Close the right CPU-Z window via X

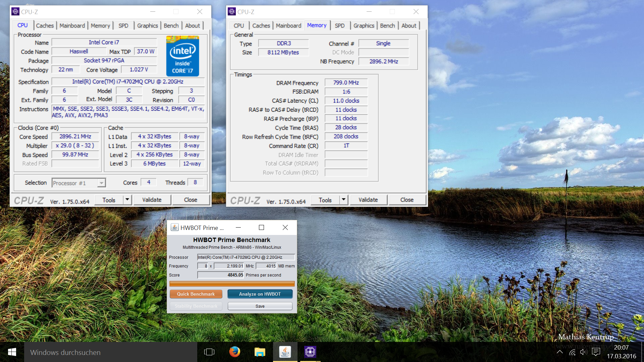point(416,12)
